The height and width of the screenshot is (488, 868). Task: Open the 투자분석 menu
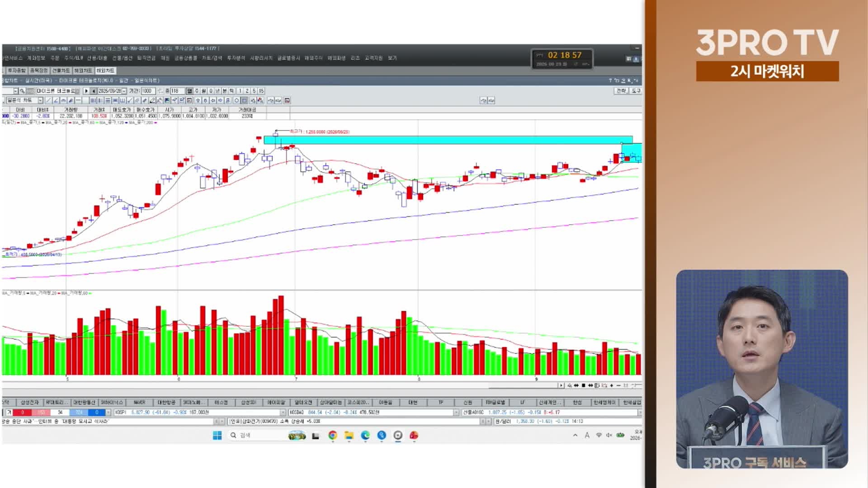(236, 58)
